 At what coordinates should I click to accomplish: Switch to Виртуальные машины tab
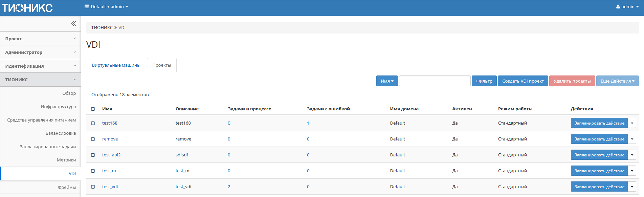(x=116, y=65)
